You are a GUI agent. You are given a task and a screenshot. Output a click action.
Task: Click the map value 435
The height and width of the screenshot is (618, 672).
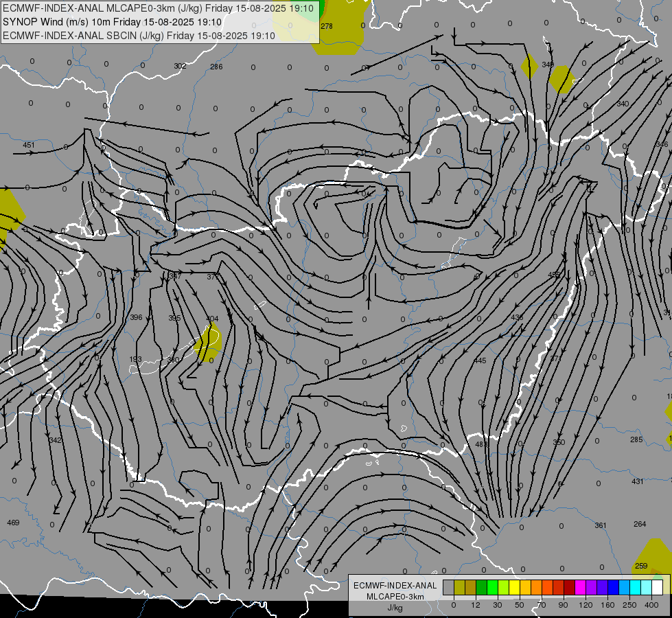tap(517, 317)
